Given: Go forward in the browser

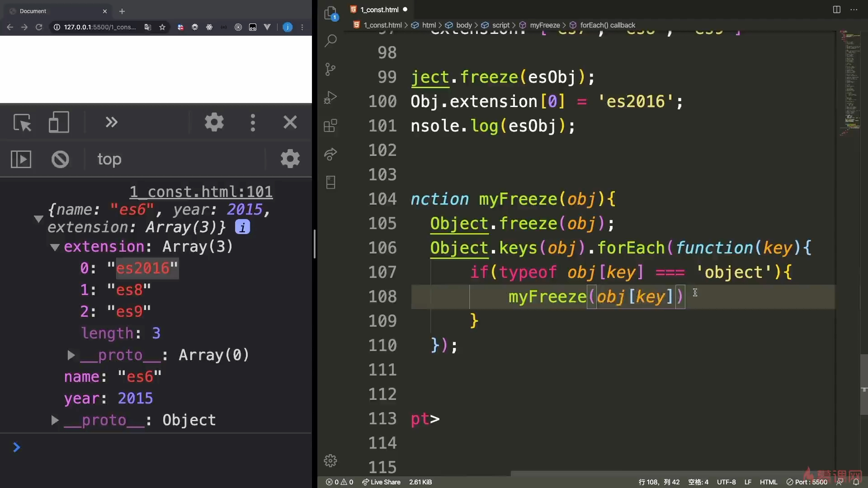Looking at the screenshot, I should 24,27.
